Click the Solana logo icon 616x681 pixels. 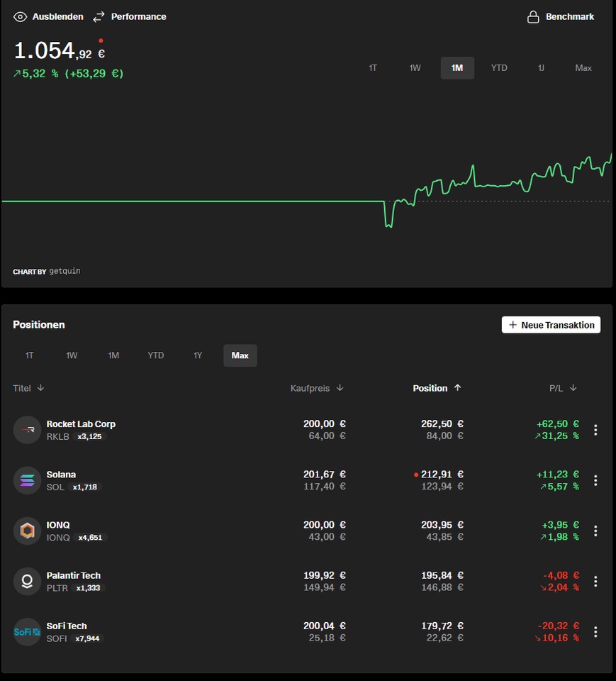[27, 480]
